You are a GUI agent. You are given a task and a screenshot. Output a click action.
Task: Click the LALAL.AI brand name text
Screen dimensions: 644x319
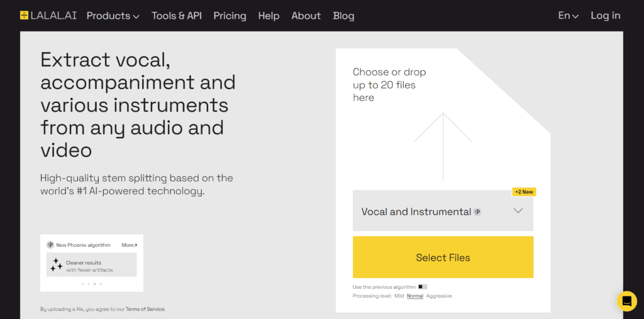55,16
